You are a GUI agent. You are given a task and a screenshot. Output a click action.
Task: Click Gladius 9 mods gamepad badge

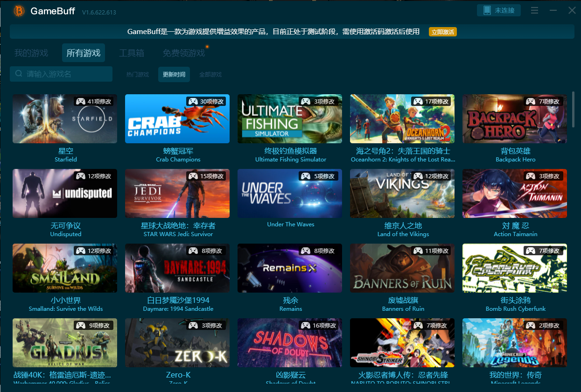point(94,325)
